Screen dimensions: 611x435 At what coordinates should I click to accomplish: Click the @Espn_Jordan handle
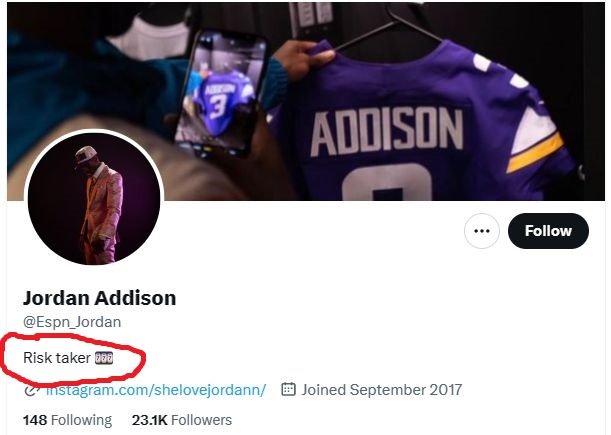click(x=72, y=322)
